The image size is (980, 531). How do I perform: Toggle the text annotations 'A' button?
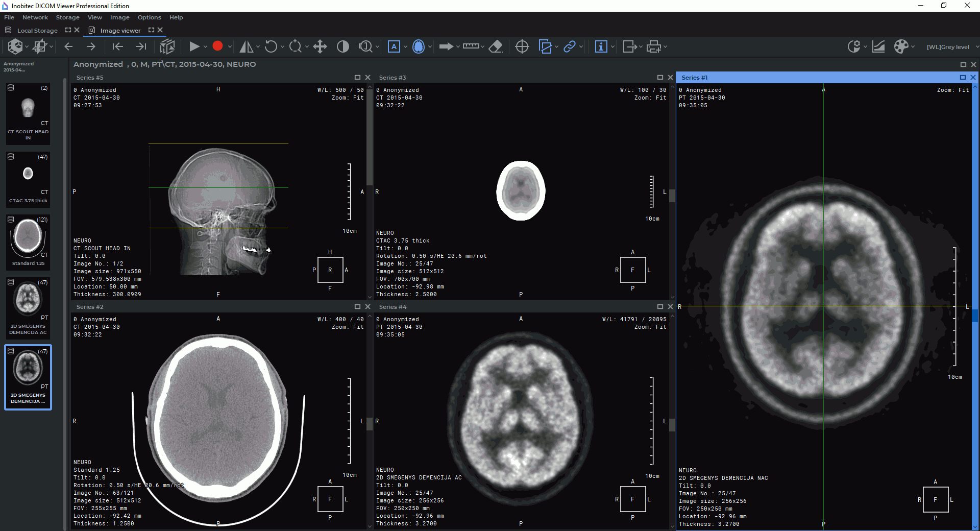coord(394,47)
